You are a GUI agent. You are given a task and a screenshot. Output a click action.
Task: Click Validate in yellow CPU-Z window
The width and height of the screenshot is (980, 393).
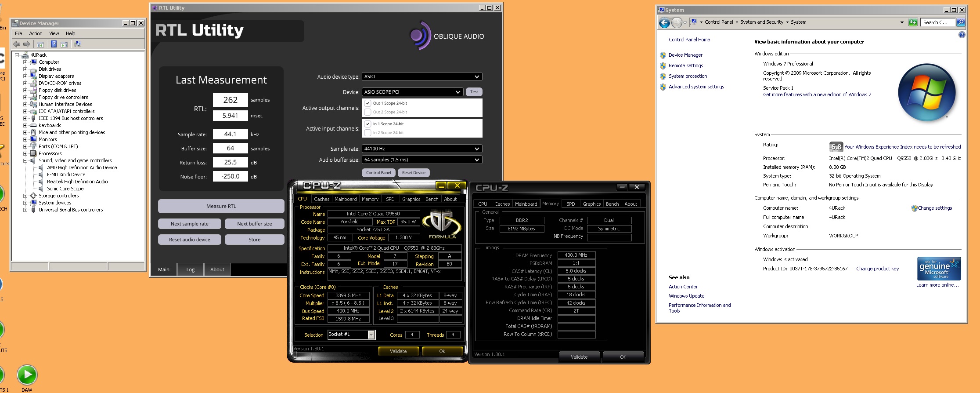(398, 351)
